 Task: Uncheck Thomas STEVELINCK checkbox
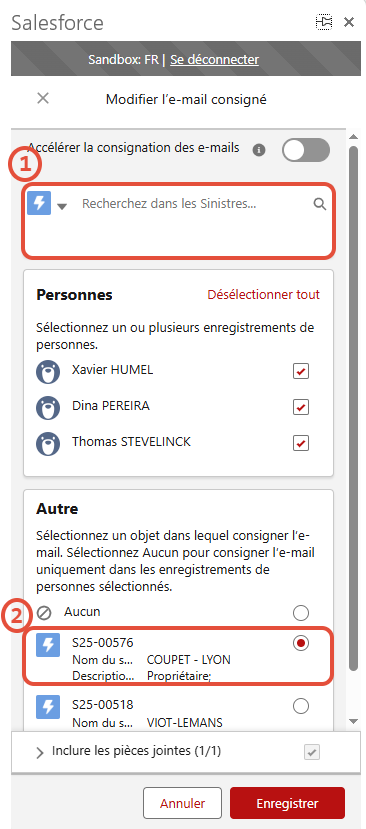click(301, 443)
